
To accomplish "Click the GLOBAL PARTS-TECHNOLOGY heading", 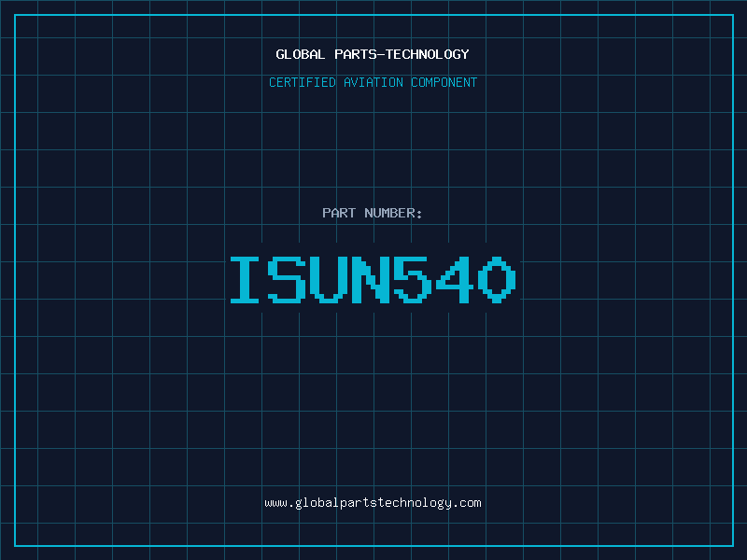I will 373,54.
